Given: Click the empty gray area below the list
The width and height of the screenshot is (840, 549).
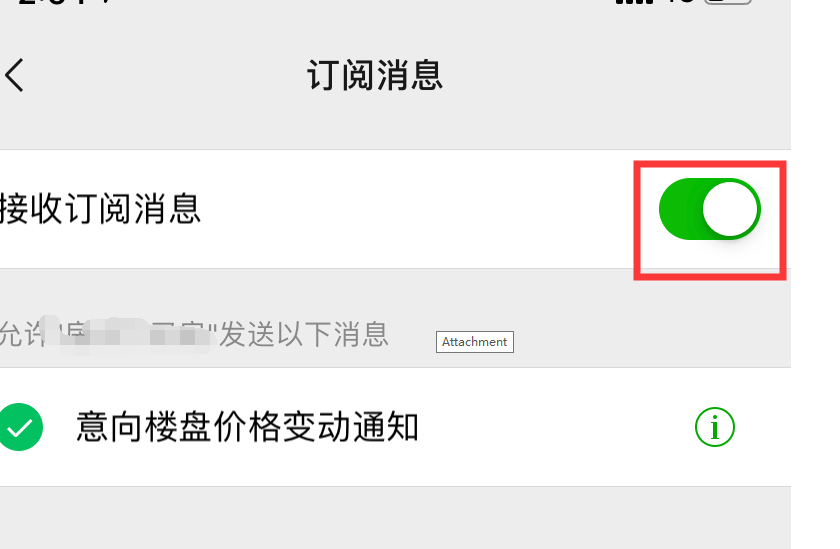Looking at the screenshot, I should [x=395, y=517].
